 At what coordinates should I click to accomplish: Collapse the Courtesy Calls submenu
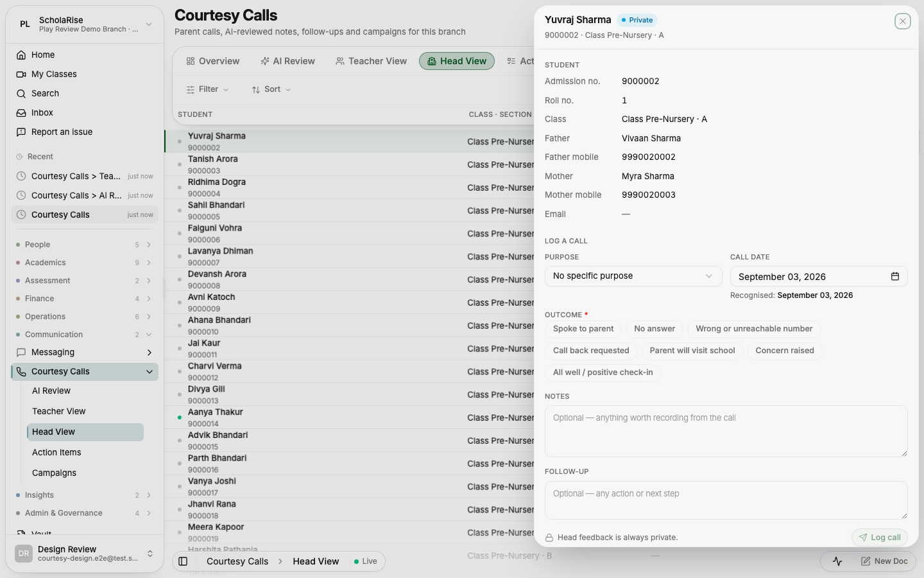pyautogui.click(x=150, y=372)
